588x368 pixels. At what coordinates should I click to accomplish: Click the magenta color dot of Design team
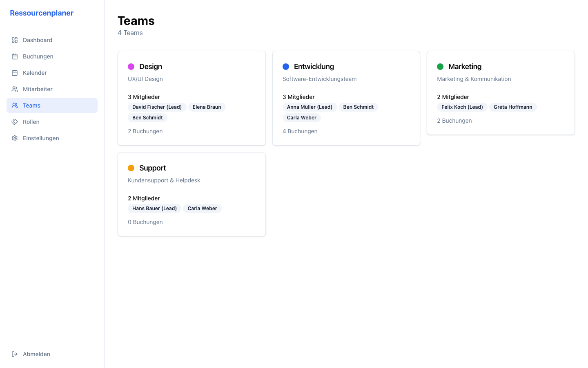pos(131,66)
